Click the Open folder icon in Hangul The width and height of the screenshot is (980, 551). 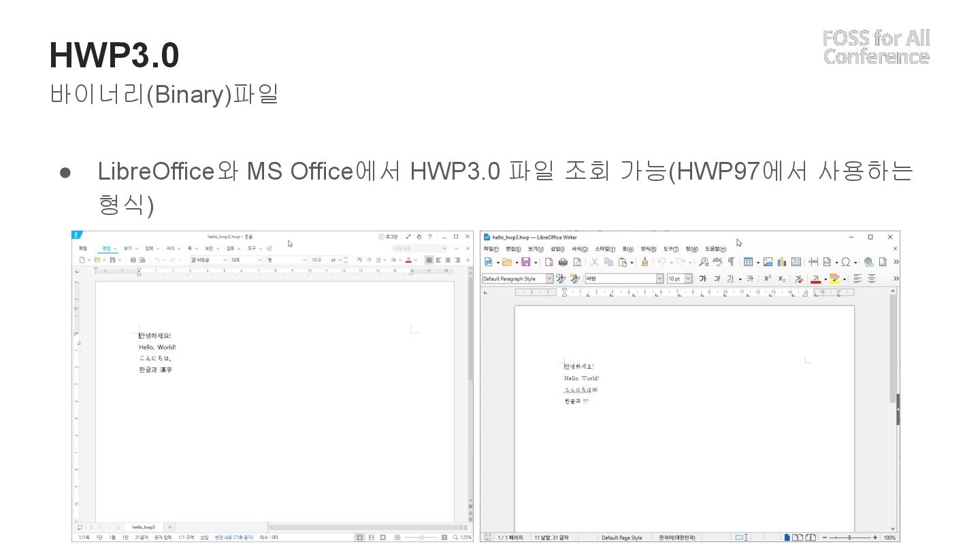(x=97, y=260)
